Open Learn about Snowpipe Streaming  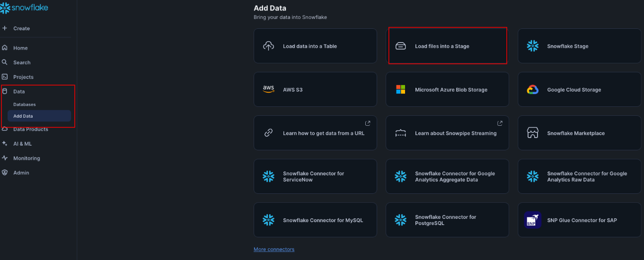pos(447,133)
